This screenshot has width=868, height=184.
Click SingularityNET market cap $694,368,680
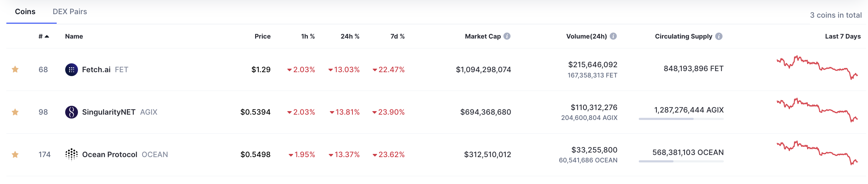click(486, 112)
